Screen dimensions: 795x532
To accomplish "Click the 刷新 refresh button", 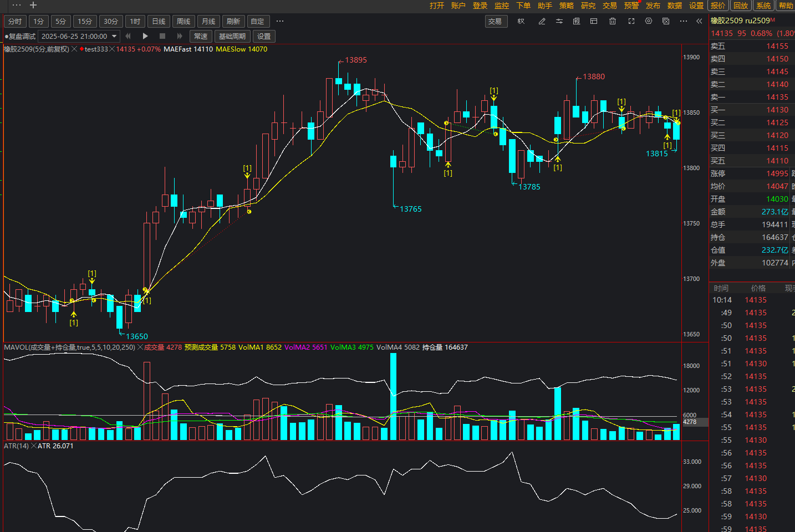I will click(233, 22).
